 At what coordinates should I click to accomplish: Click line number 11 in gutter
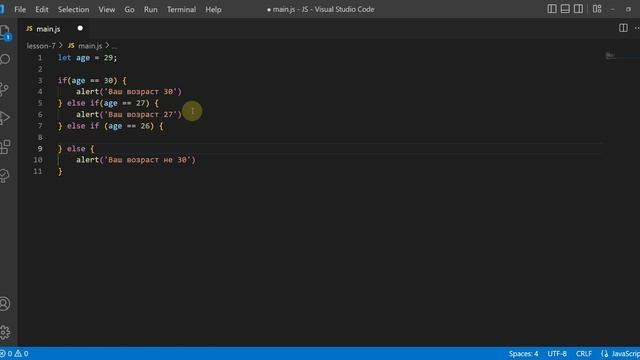[x=38, y=171]
